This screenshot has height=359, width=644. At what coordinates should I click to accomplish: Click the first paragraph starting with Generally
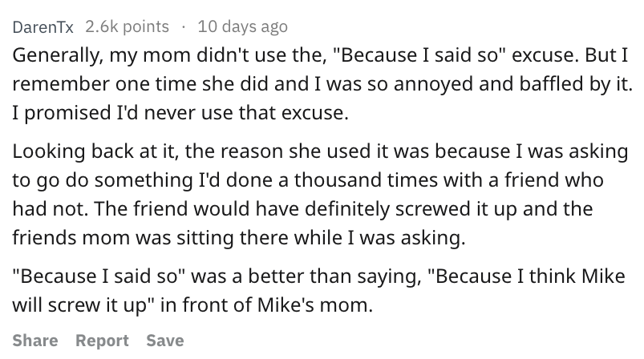pos(322,83)
